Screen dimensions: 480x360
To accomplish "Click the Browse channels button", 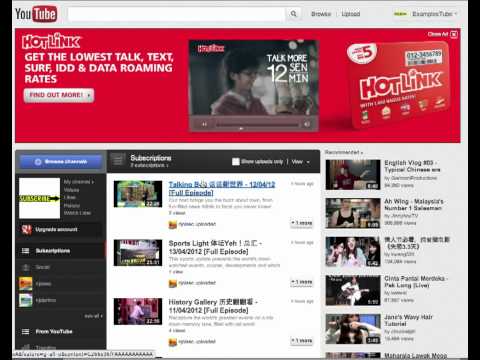I will tap(61, 162).
